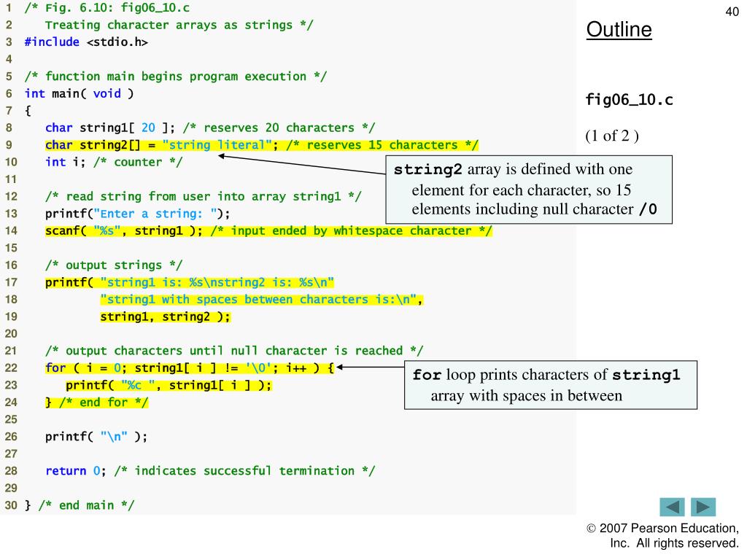Click the Outline heading link
747x560 pixels.
pos(619,29)
